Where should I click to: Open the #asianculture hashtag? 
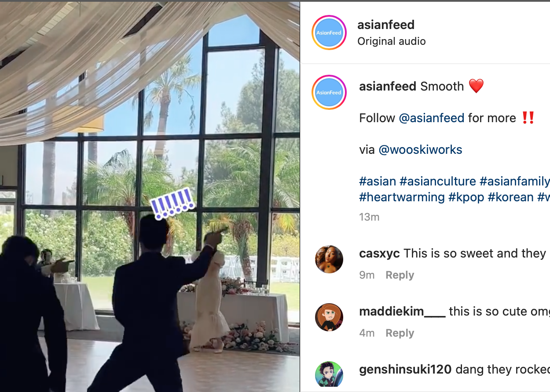point(438,181)
